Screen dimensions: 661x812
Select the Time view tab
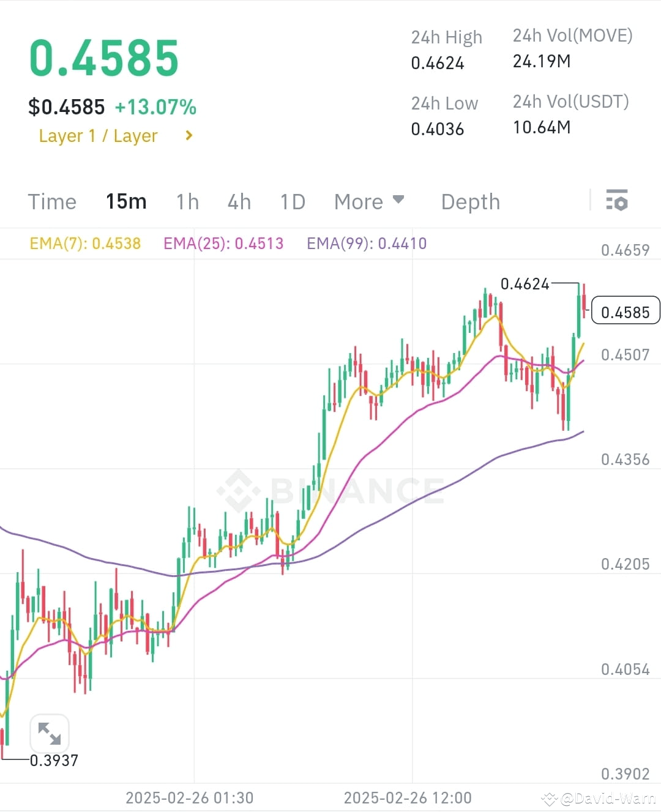[52, 201]
